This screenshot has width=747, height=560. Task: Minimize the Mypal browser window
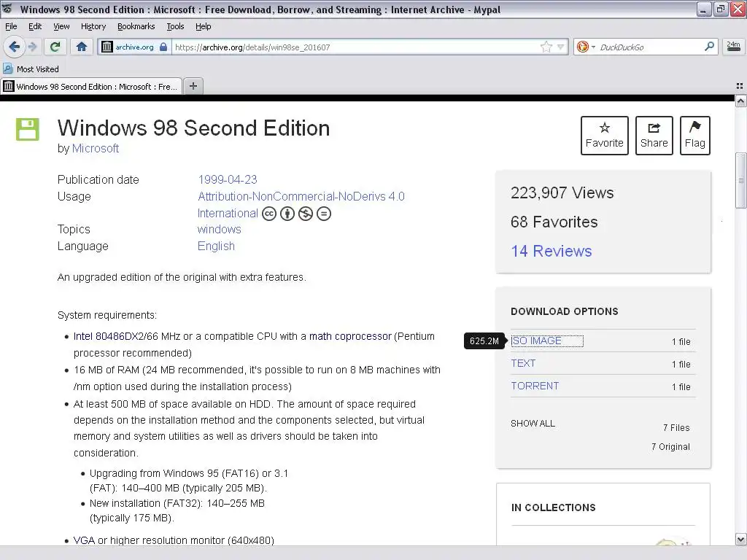coord(704,9)
